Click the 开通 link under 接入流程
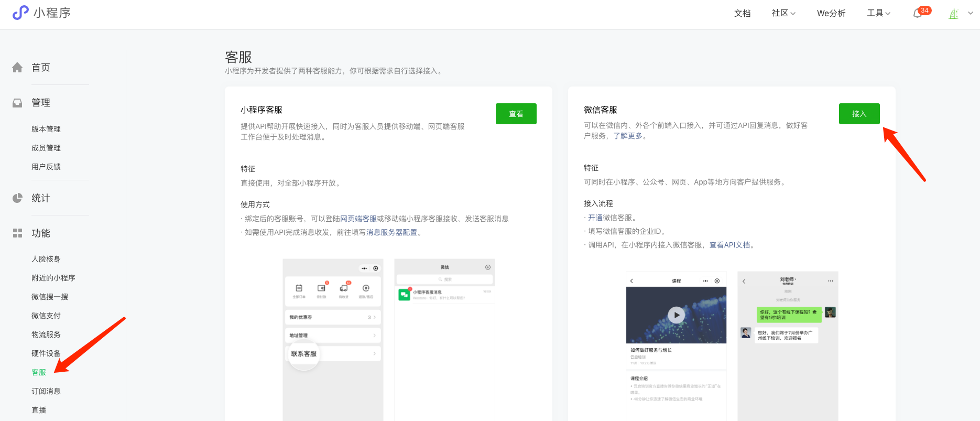This screenshot has height=421, width=980. (595, 218)
